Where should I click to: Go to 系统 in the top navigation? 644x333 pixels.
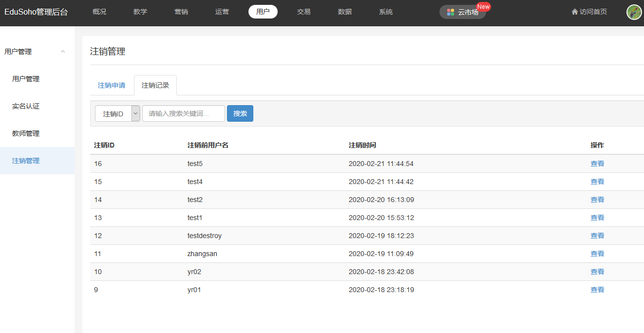[x=386, y=12]
